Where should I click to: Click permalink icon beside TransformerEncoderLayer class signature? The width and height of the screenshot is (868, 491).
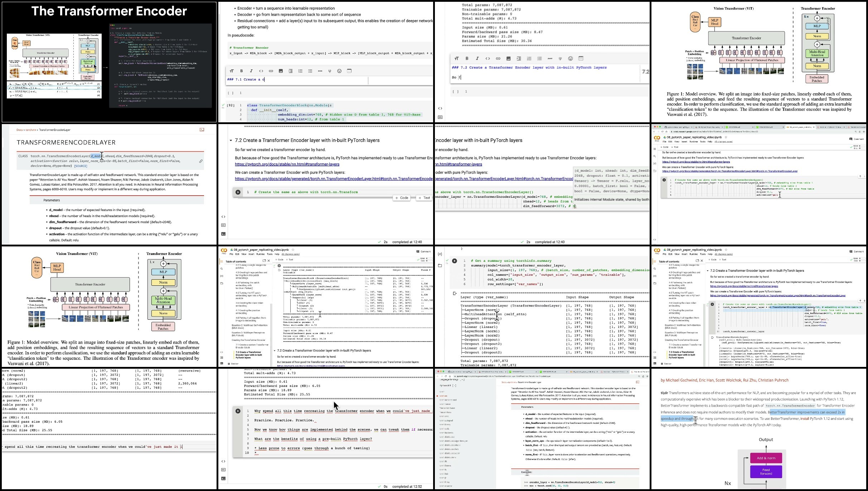[x=201, y=161]
